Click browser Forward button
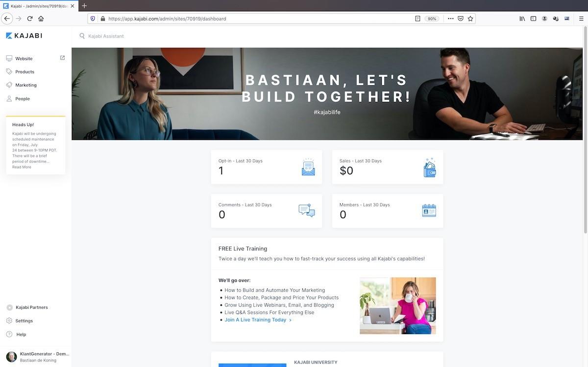This screenshot has width=588, height=367. tap(19, 19)
